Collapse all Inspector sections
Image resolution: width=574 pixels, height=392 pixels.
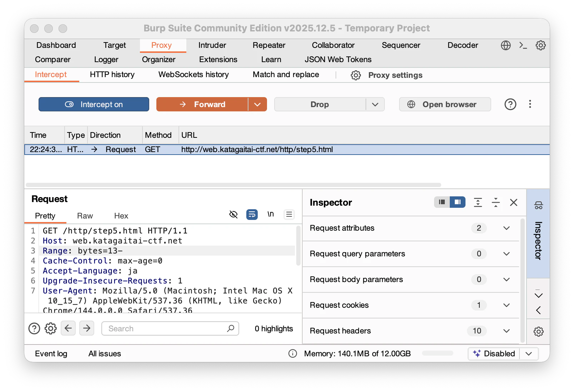(496, 202)
